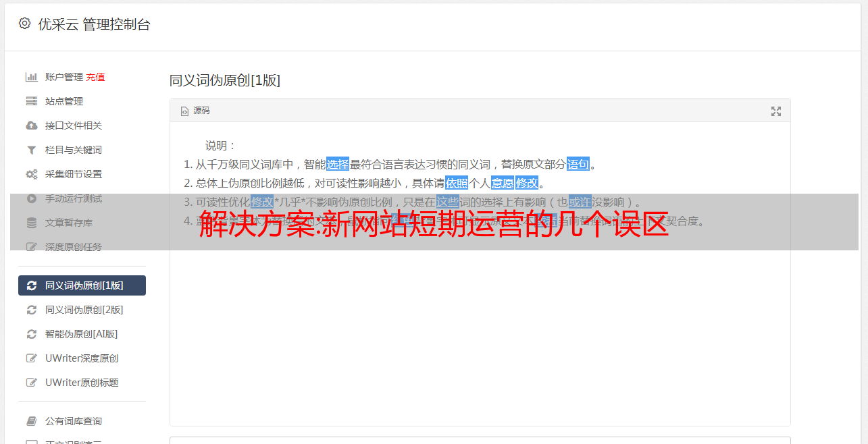Click the 优采云 管理控制台 title
This screenshot has height=444, width=868.
tap(94, 24)
